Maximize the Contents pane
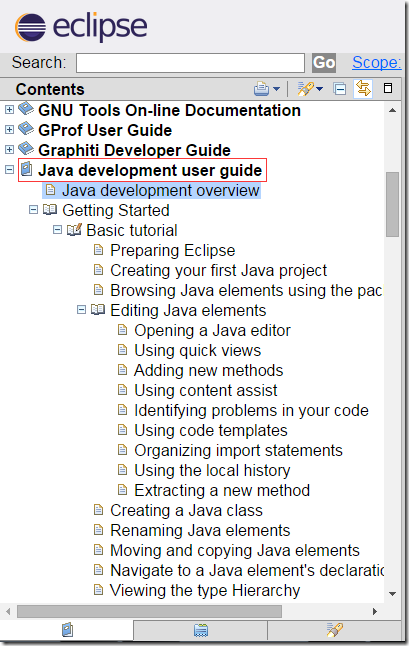This screenshot has height=646, width=409. click(x=388, y=88)
